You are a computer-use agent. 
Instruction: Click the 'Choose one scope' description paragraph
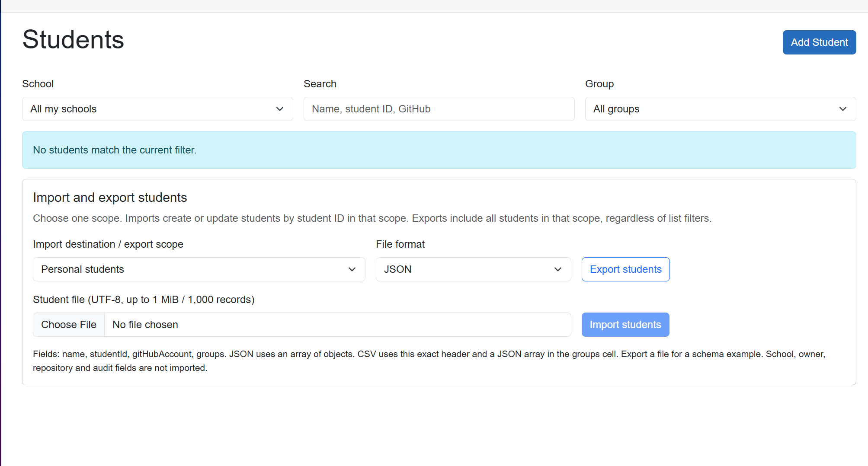coord(372,218)
